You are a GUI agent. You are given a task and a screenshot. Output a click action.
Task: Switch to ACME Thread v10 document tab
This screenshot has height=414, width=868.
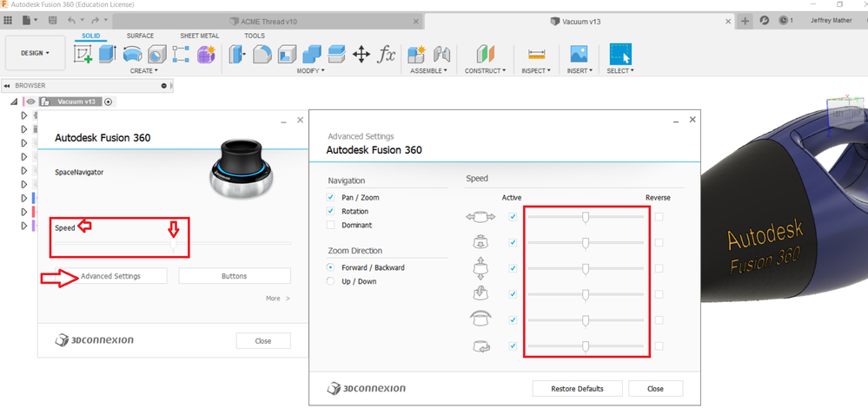point(268,21)
